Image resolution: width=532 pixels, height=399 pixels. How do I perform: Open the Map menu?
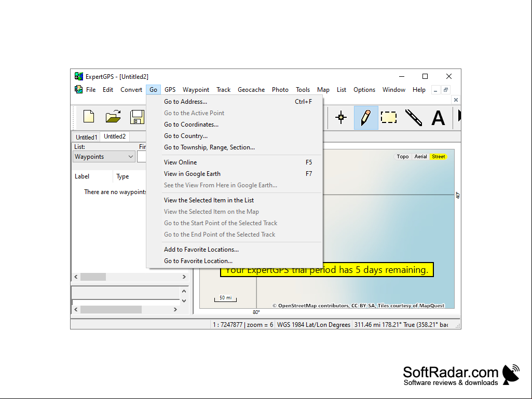point(323,90)
